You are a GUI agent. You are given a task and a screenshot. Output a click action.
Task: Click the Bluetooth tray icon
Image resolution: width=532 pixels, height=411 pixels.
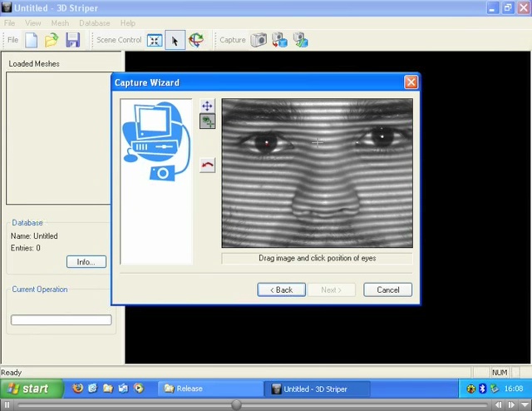pyautogui.click(x=482, y=389)
